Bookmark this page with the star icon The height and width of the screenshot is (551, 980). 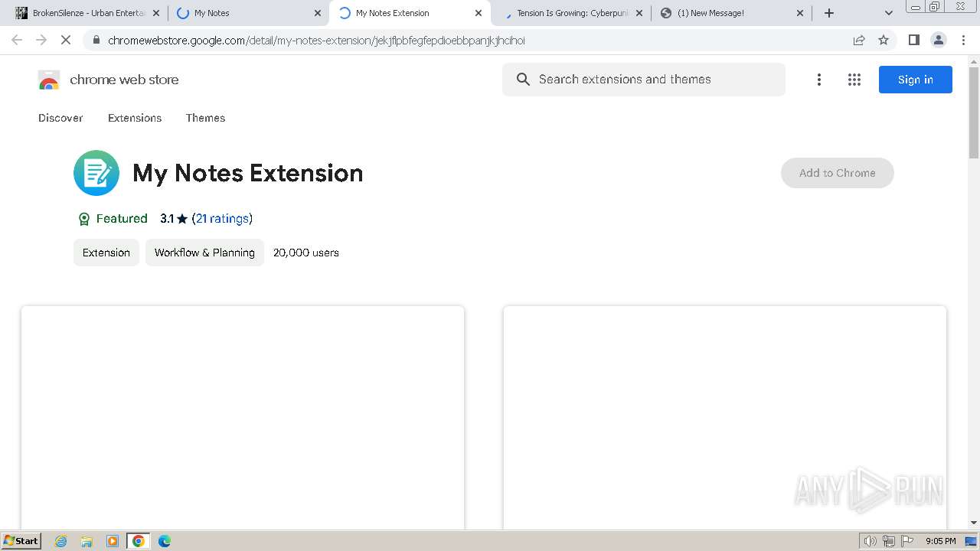[x=884, y=40]
